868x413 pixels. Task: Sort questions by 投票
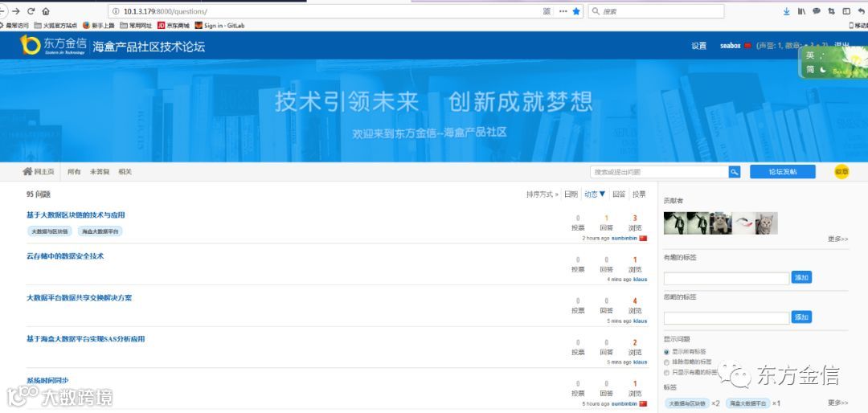point(639,194)
